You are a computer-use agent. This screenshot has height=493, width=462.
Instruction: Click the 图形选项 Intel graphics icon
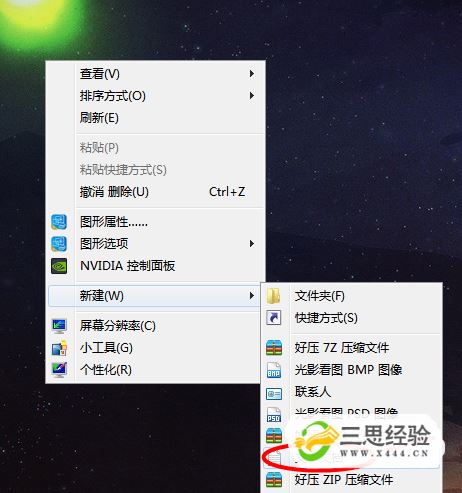coord(59,244)
